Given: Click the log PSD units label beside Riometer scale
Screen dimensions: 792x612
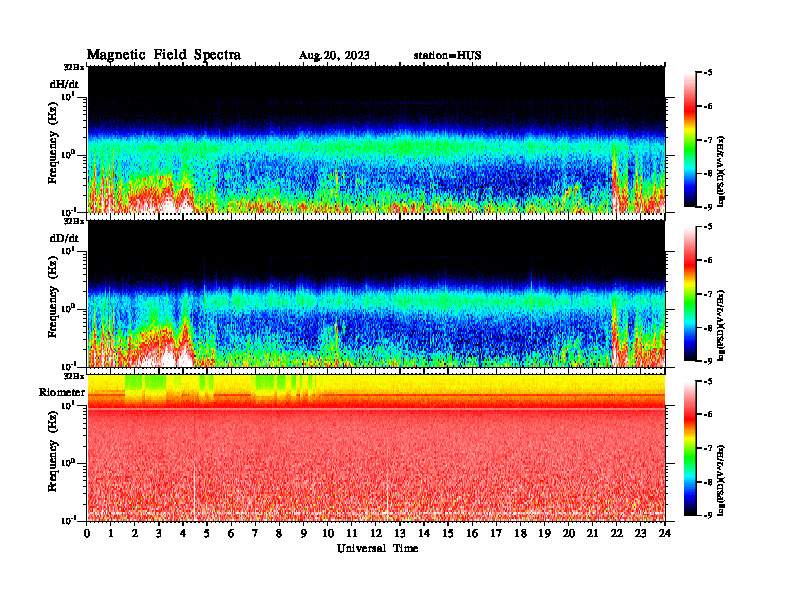Looking at the screenshot, I should click(x=721, y=480).
